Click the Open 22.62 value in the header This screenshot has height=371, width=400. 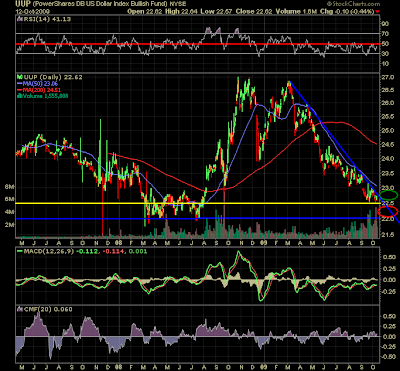(x=146, y=11)
